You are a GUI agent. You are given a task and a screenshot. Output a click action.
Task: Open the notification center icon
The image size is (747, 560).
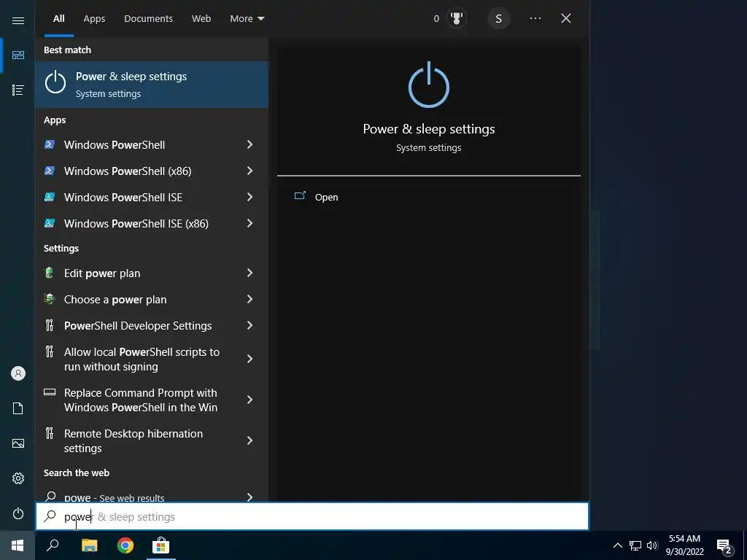click(x=724, y=546)
